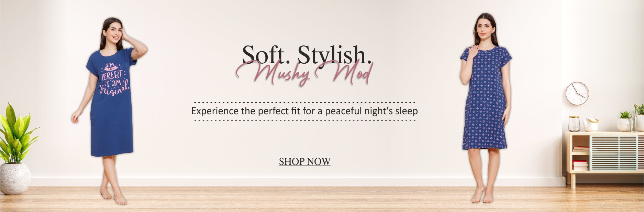This screenshot has width=644, height=212.
Task: Click the white round planter vase
Action: coord(15,179)
